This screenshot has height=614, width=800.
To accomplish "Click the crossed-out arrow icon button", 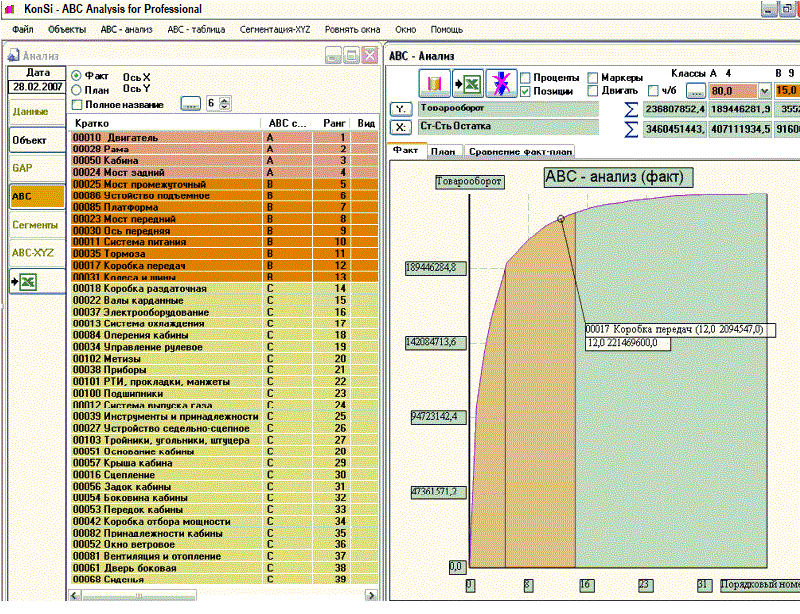I will coord(501,83).
